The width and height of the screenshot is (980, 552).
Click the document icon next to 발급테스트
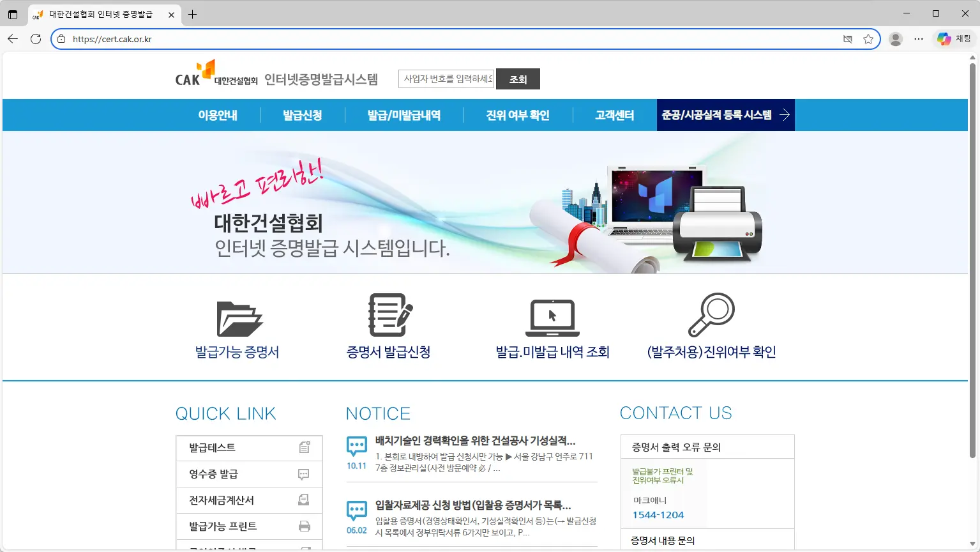305,447
